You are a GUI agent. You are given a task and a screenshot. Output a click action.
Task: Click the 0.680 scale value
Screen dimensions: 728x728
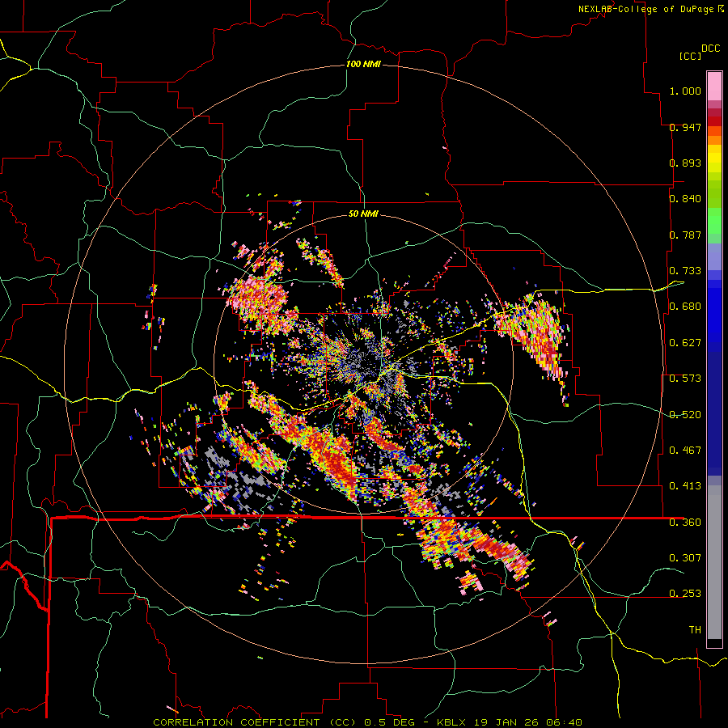(685, 307)
